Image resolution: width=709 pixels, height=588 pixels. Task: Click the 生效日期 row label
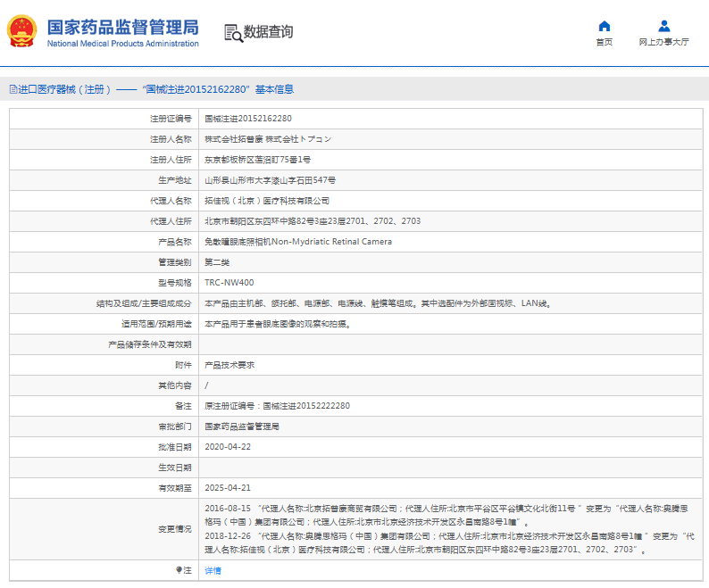175,468
